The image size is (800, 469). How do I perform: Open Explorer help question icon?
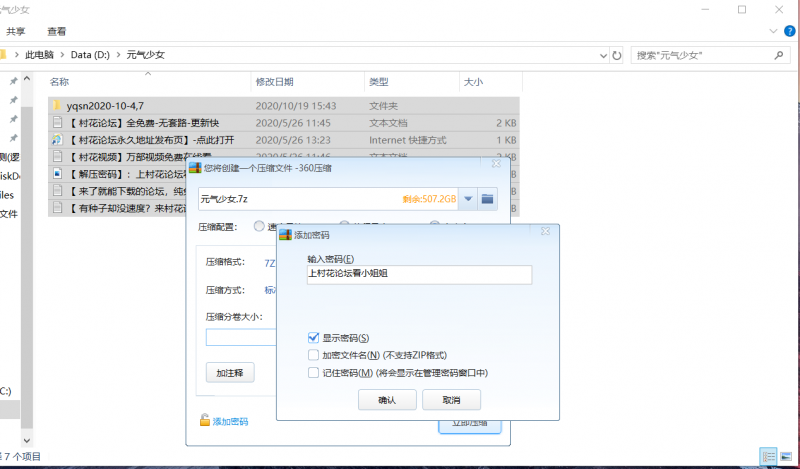point(789,31)
